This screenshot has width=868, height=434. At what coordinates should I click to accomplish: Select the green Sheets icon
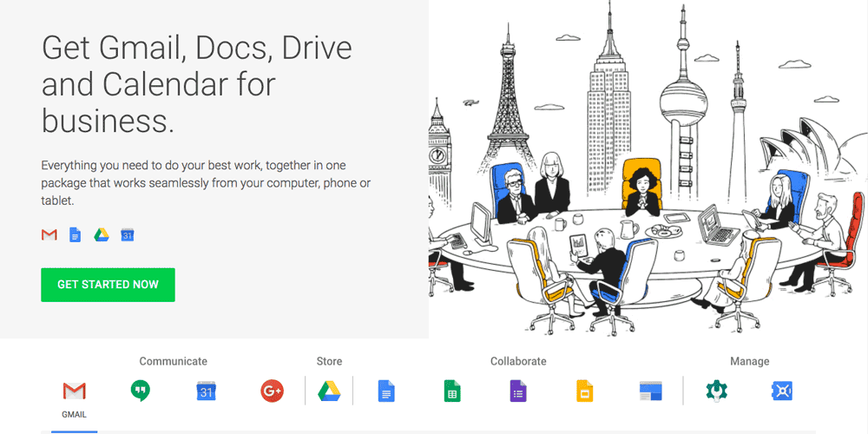pos(451,391)
